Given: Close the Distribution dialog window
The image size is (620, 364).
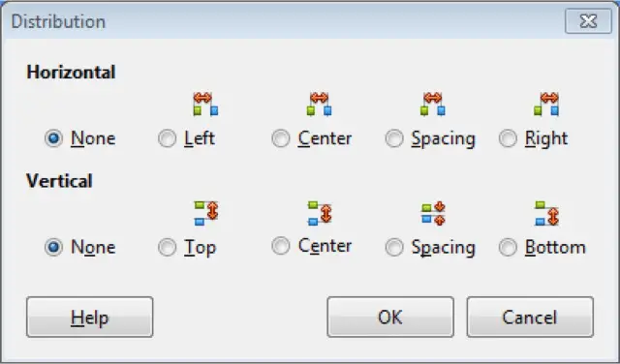Looking at the screenshot, I should [x=588, y=21].
